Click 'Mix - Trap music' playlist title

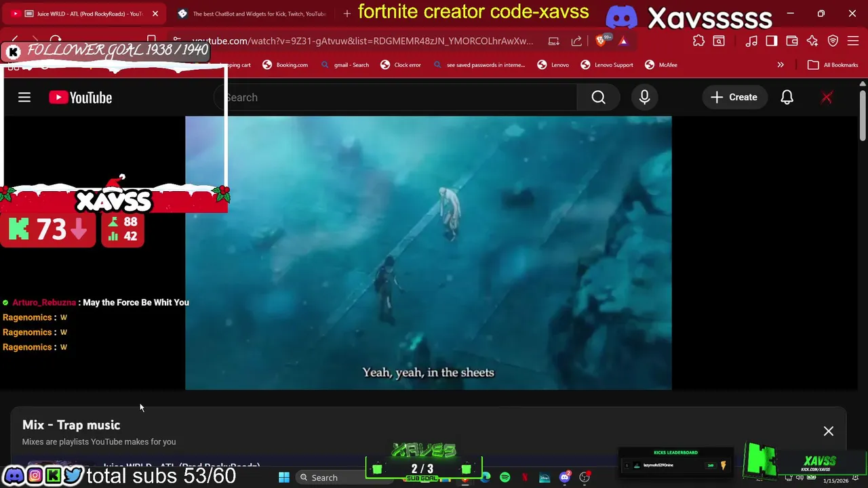point(71,425)
